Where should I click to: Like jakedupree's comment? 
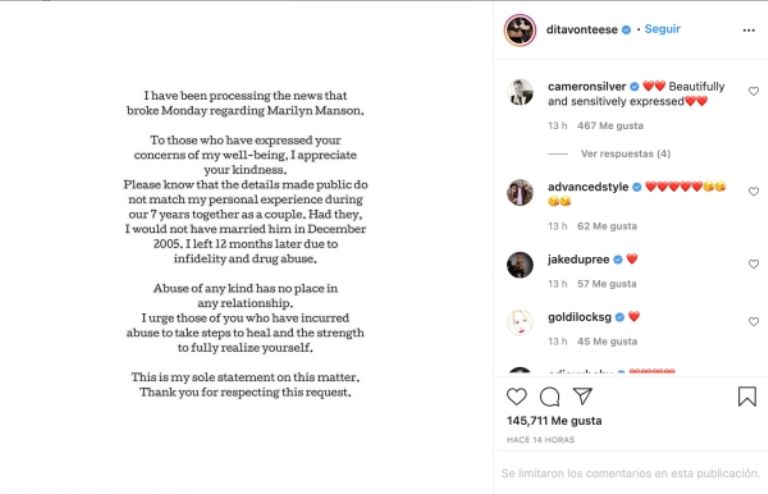(x=753, y=264)
